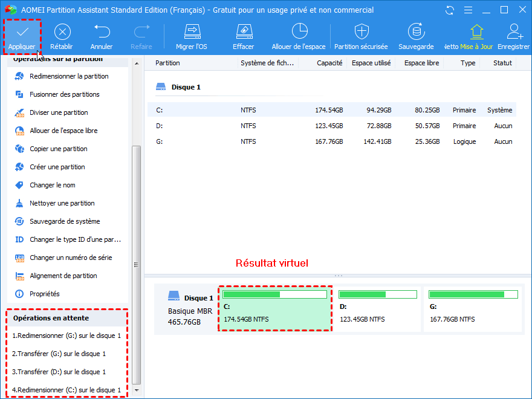Select pending operation 4.Redimensionner (C:)
Image resolution: width=532 pixels, height=399 pixels.
[x=67, y=390]
